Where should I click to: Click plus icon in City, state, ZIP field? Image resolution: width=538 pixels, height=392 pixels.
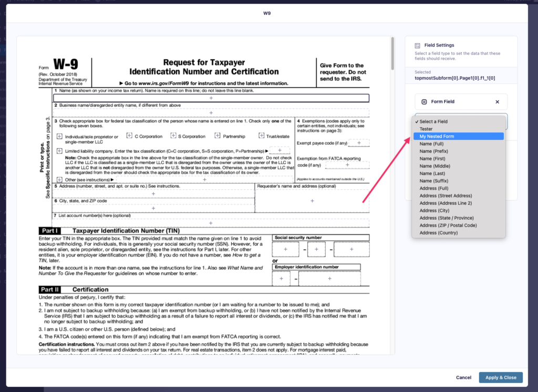click(153, 208)
